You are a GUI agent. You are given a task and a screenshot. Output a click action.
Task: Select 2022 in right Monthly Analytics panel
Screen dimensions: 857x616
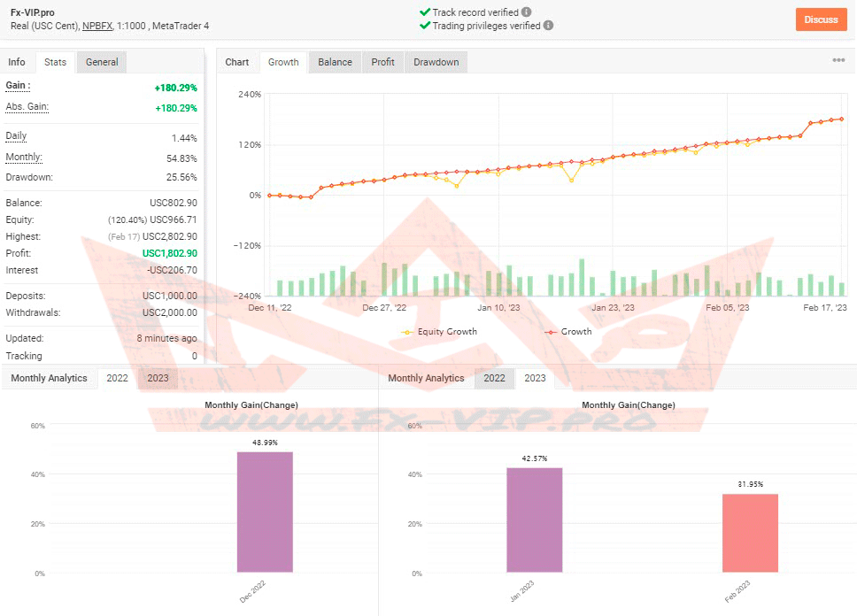coord(494,378)
